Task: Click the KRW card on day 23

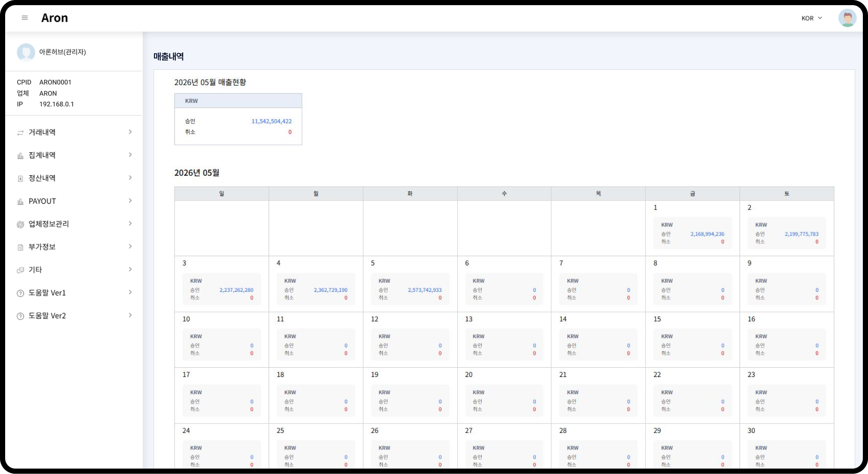Action: click(787, 400)
